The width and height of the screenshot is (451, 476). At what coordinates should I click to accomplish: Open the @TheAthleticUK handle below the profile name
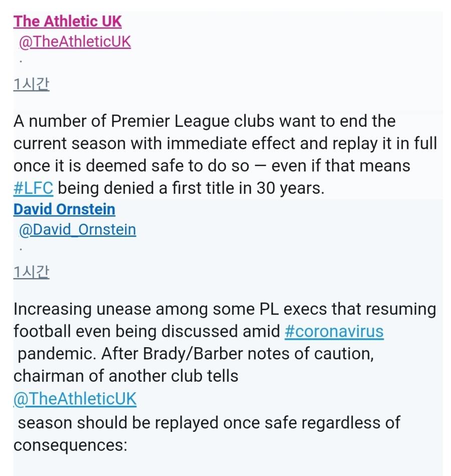(x=75, y=42)
